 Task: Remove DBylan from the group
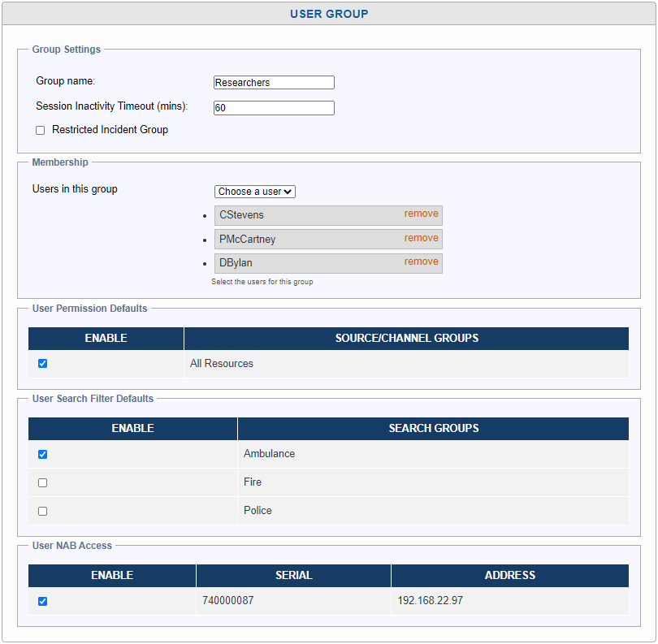421,261
